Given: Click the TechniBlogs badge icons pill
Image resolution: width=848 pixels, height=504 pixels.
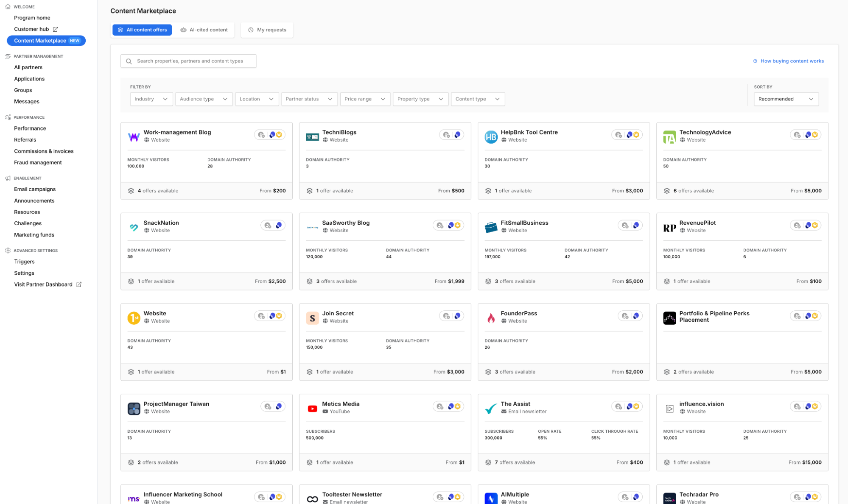Looking at the screenshot, I should (x=451, y=135).
